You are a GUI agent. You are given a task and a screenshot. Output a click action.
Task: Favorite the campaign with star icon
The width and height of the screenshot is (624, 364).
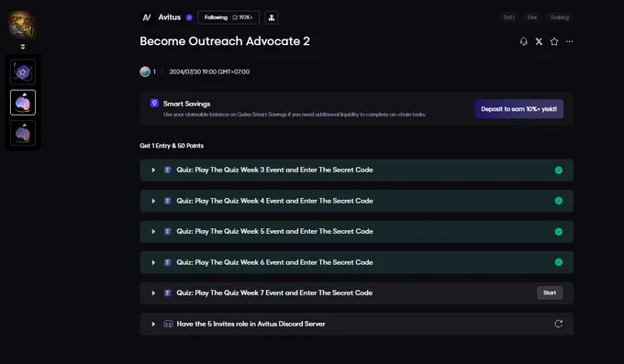click(554, 41)
